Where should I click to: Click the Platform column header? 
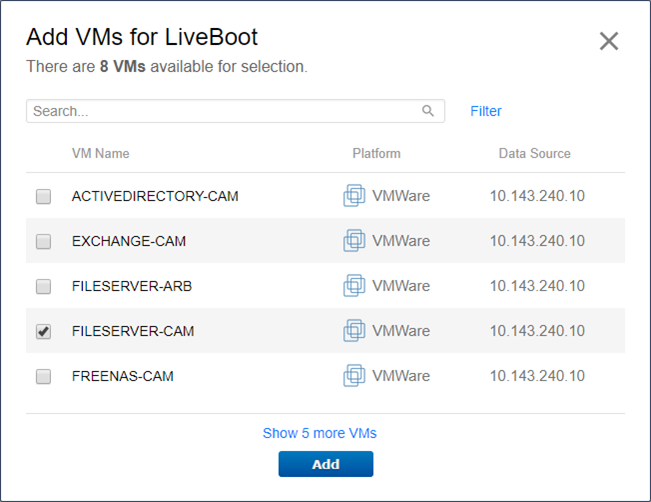coord(376,154)
